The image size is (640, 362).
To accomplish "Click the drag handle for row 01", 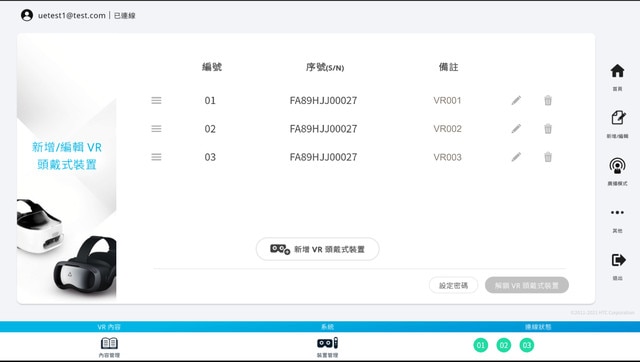I will [x=156, y=100].
